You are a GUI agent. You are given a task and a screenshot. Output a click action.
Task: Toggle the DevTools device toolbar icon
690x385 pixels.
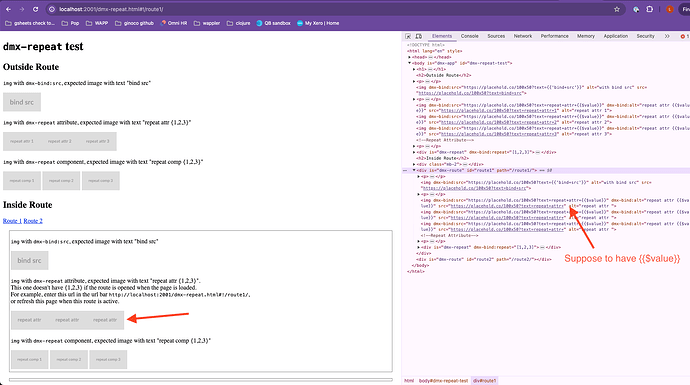click(x=418, y=36)
